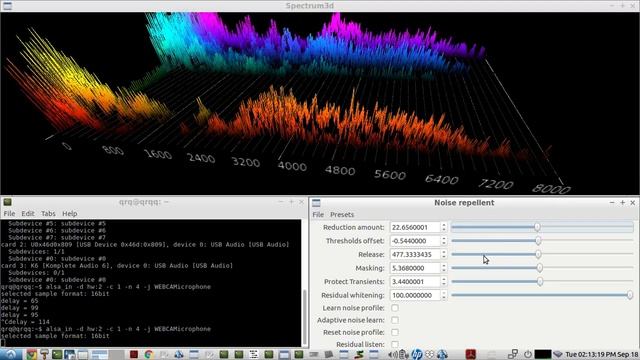Click terminal line 'card 3: K6 [Komplete Audio 6]'
The width and height of the screenshot is (640, 360).
(x=117, y=266)
